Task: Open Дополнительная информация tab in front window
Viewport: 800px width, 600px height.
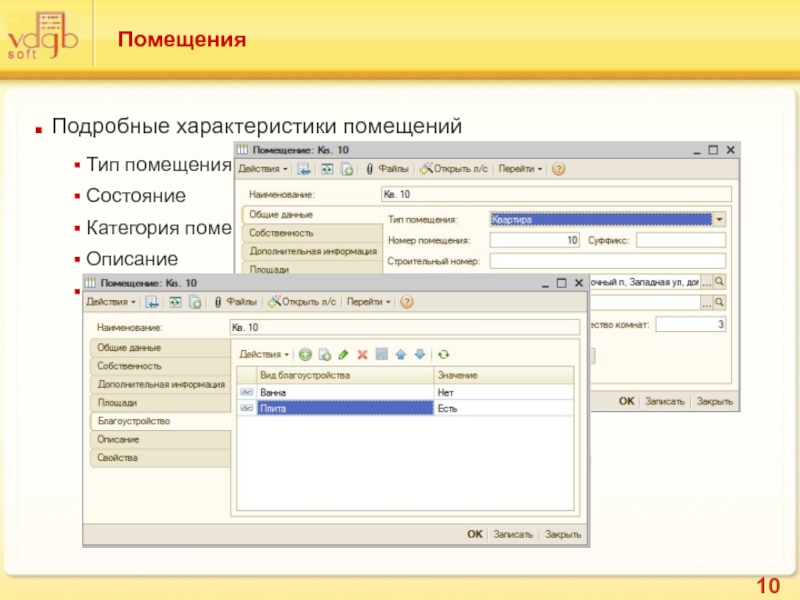Action: [x=160, y=384]
